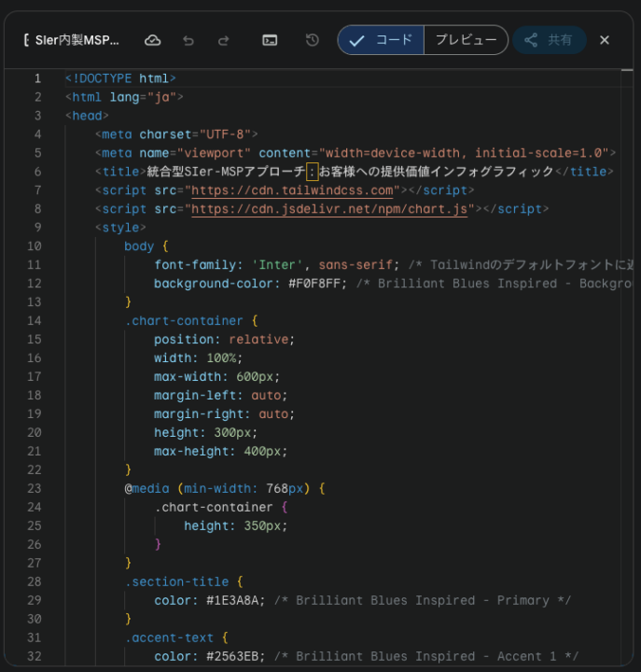Click the title text 統合型SIer-MSPアプローチ
The height and width of the screenshot is (672, 641).
point(226,172)
